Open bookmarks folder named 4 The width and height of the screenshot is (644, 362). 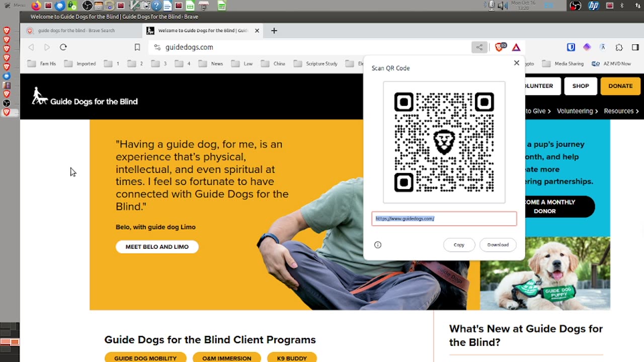pos(183,64)
